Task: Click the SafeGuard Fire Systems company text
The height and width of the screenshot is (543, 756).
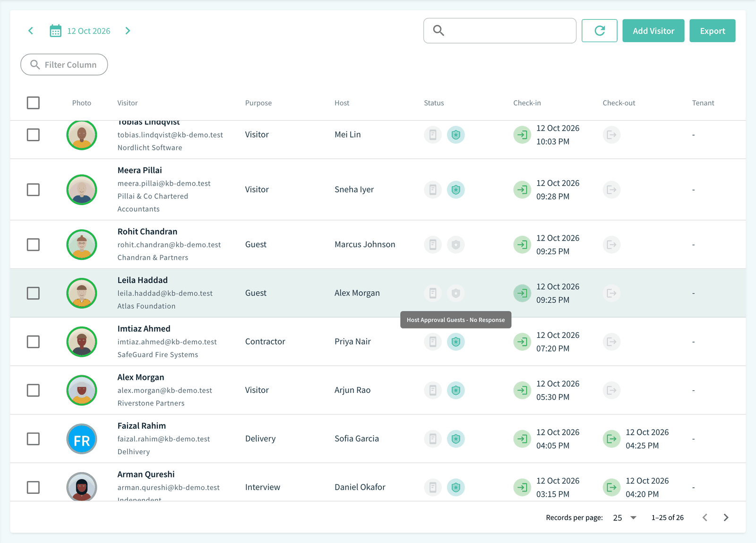Action: pyautogui.click(x=158, y=354)
